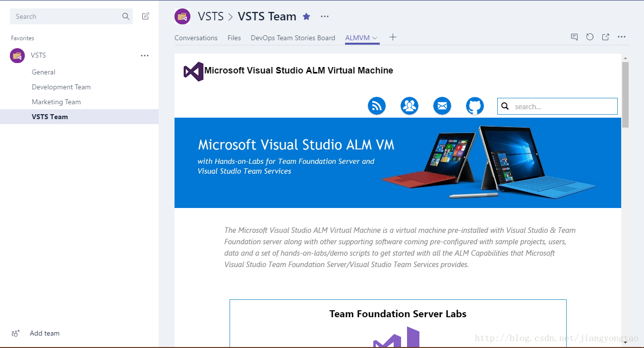Viewport: 644px width, 348px height.
Task: Open the tab conversation icon
Action: (574, 37)
